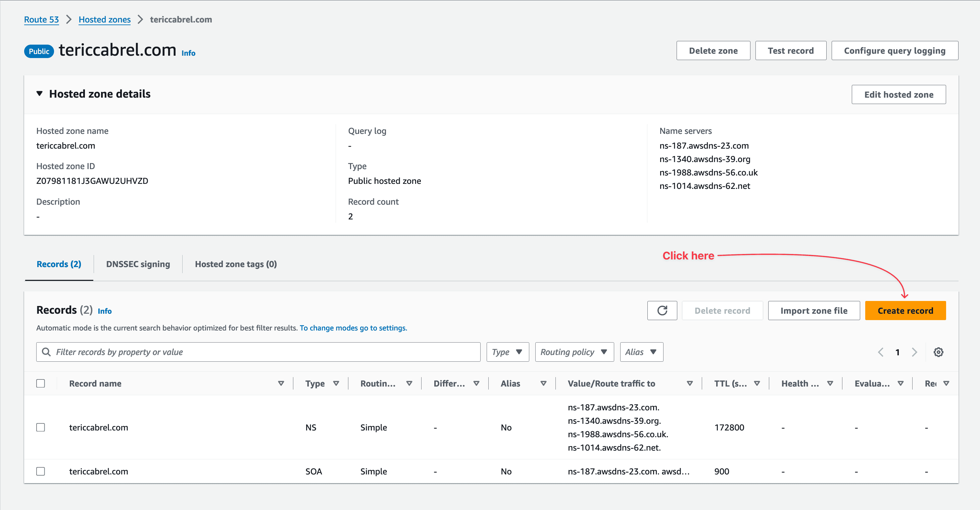Open the TTL column filter
Viewport: 980px width, 510px height.
click(x=758, y=384)
